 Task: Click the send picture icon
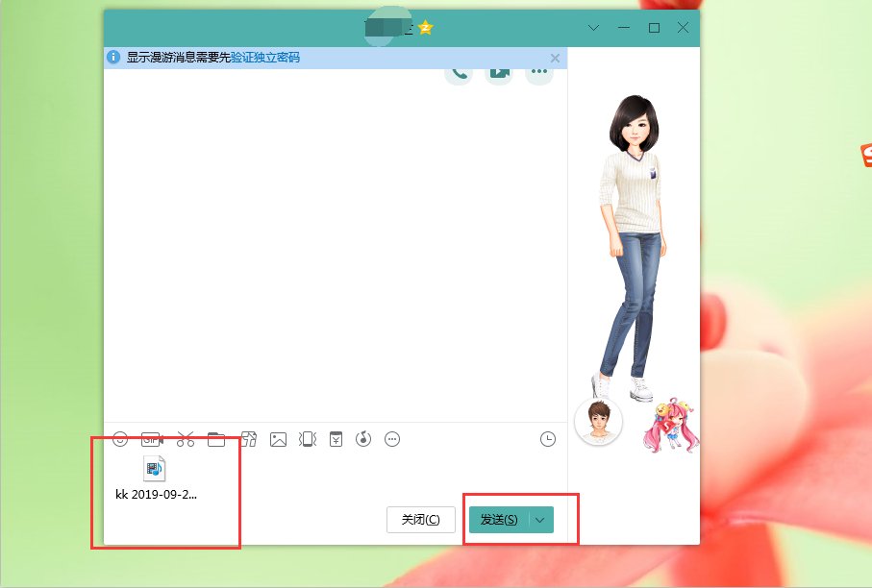click(x=278, y=439)
